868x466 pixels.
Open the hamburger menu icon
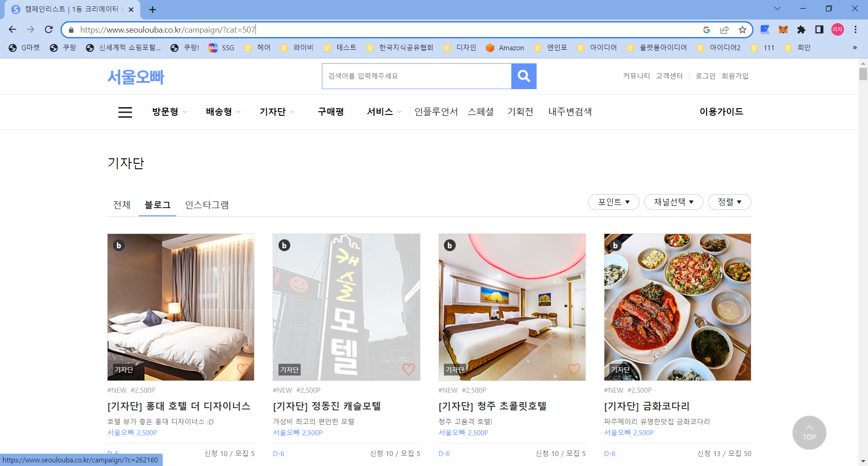(125, 112)
